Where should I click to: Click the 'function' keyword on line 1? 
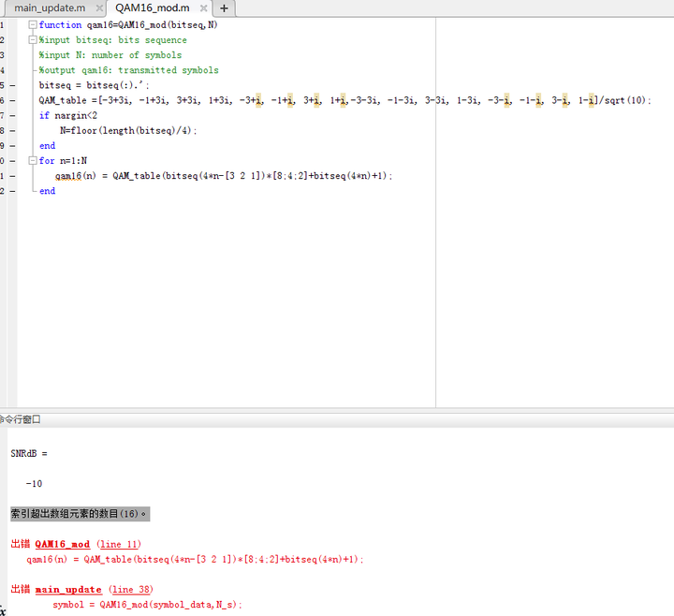click(60, 25)
